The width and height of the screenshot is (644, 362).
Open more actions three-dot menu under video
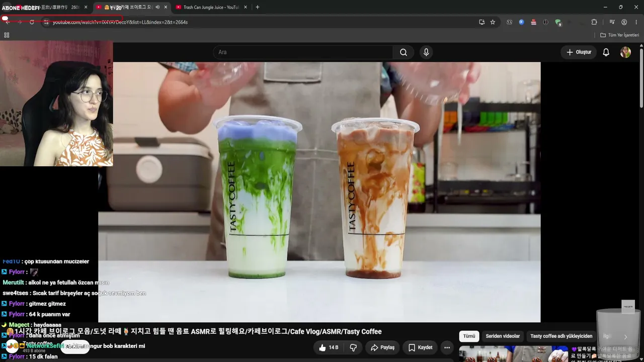447,347
